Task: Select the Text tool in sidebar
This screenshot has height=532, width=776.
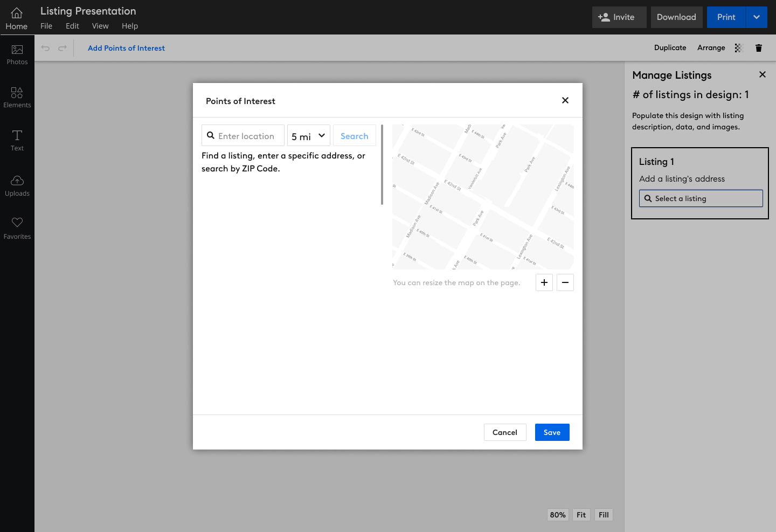Action: pos(17,141)
